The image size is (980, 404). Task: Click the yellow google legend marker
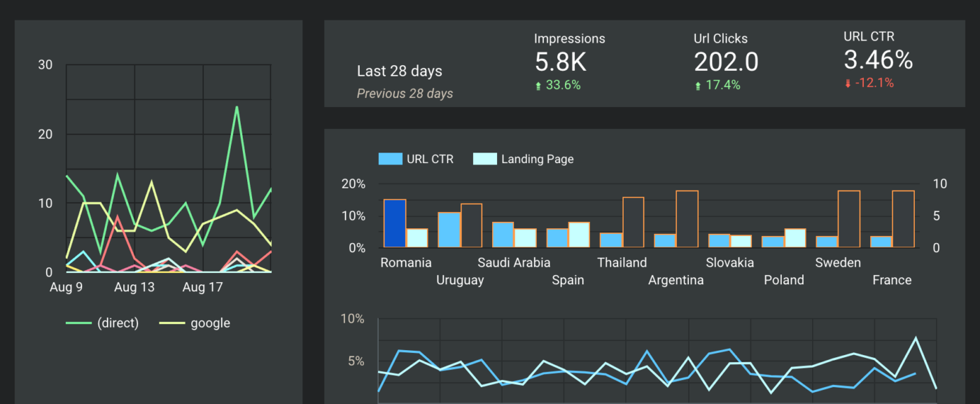tap(172, 322)
